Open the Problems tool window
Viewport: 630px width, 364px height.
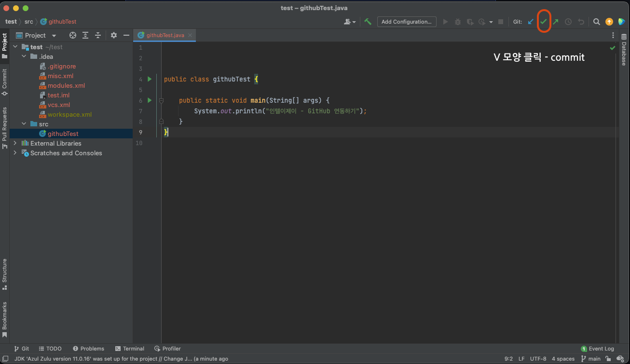(88, 349)
